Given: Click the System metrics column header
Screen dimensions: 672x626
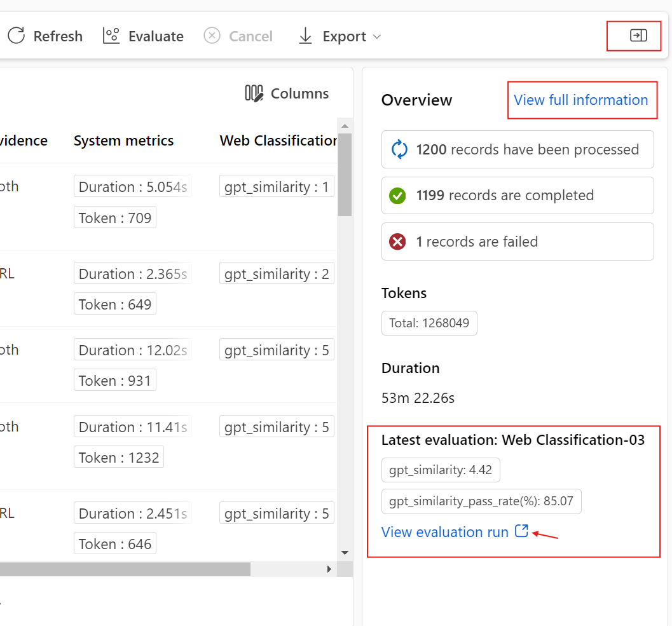Looking at the screenshot, I should coord(123,140).
